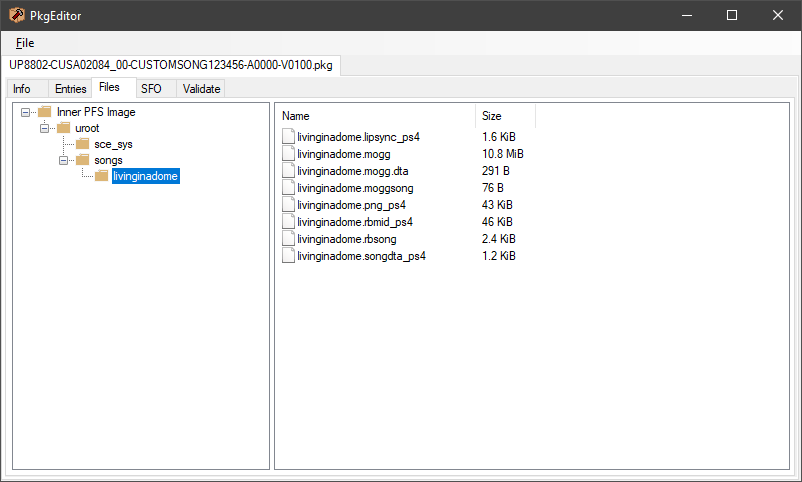
Task: Click file icon of livinginadome.moggsong
Action: [288, 188]
